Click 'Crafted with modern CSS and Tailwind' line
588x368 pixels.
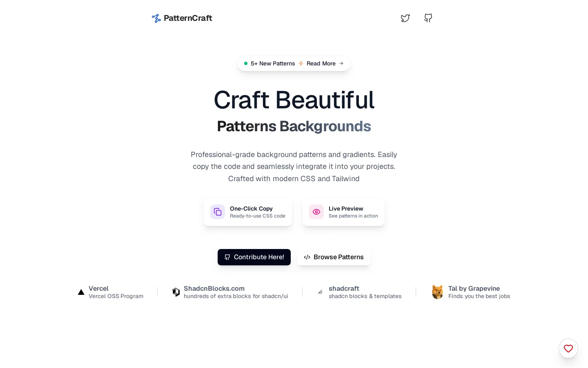(x=294, y=179)
